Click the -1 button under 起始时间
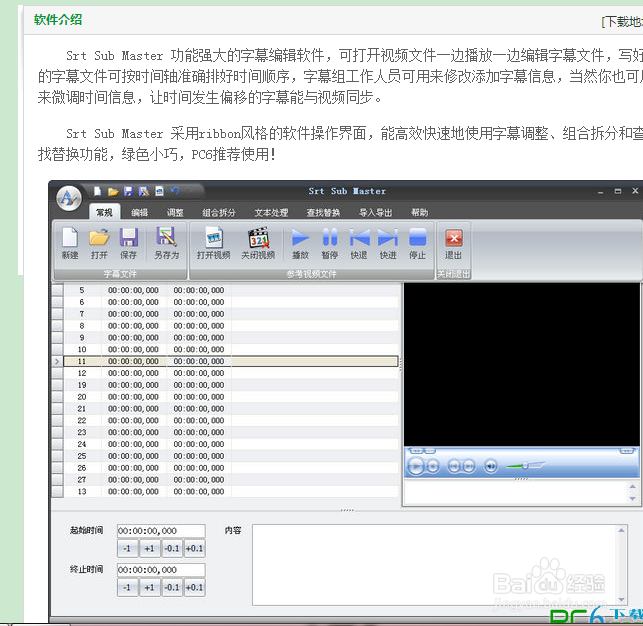Viewport: 643px width, 626px height. coord(127,548)
